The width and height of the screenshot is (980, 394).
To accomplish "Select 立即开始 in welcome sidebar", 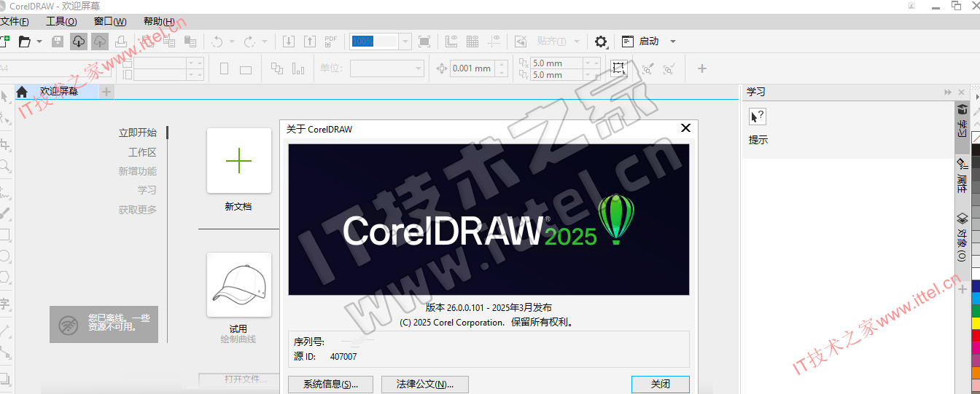I will pyautogui.click(x=138, y=133).
